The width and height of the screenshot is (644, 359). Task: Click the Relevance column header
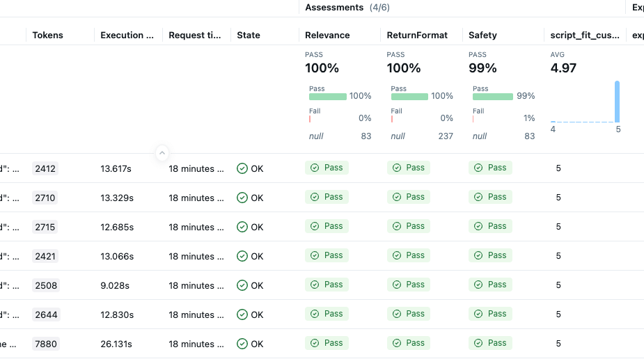coord(327,35)
